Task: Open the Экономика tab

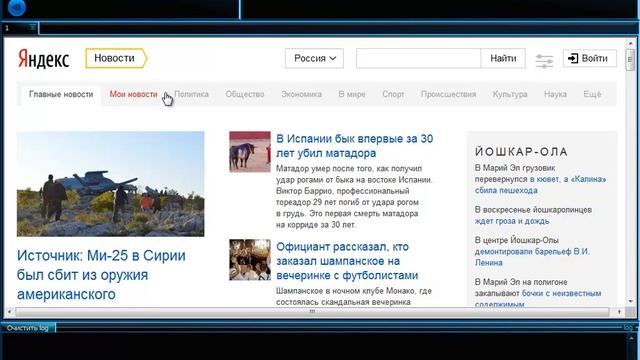Action: [x=301, y=94]
